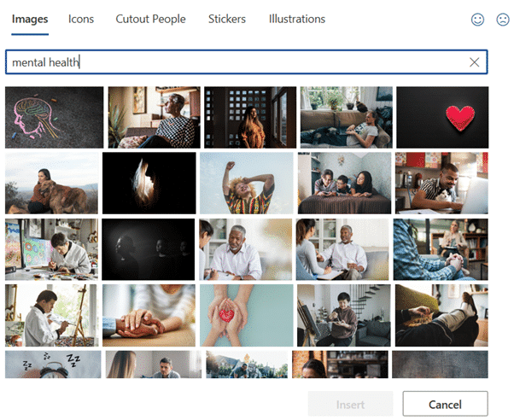
Task: Click the smiley face feedback icon
Action: coord(477,20)
